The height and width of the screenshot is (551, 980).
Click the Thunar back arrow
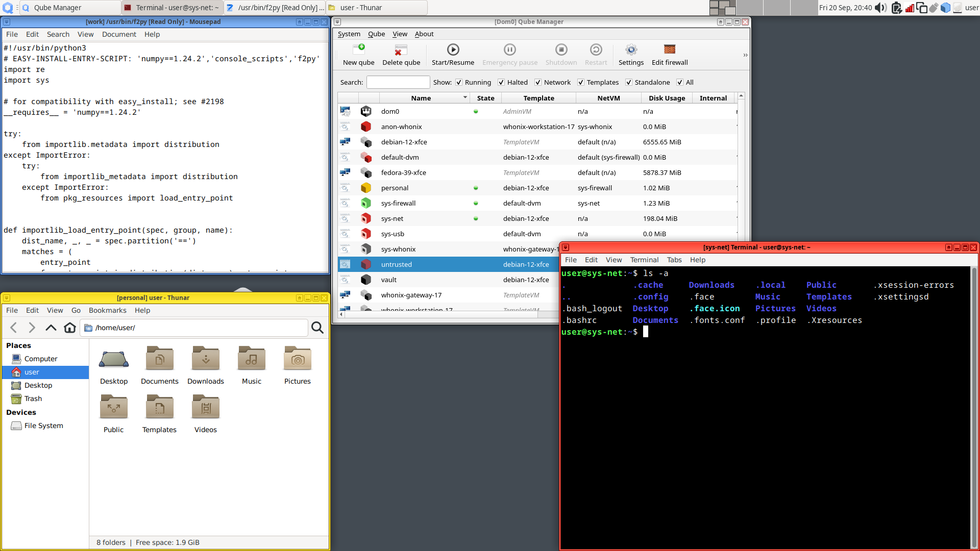14,328
